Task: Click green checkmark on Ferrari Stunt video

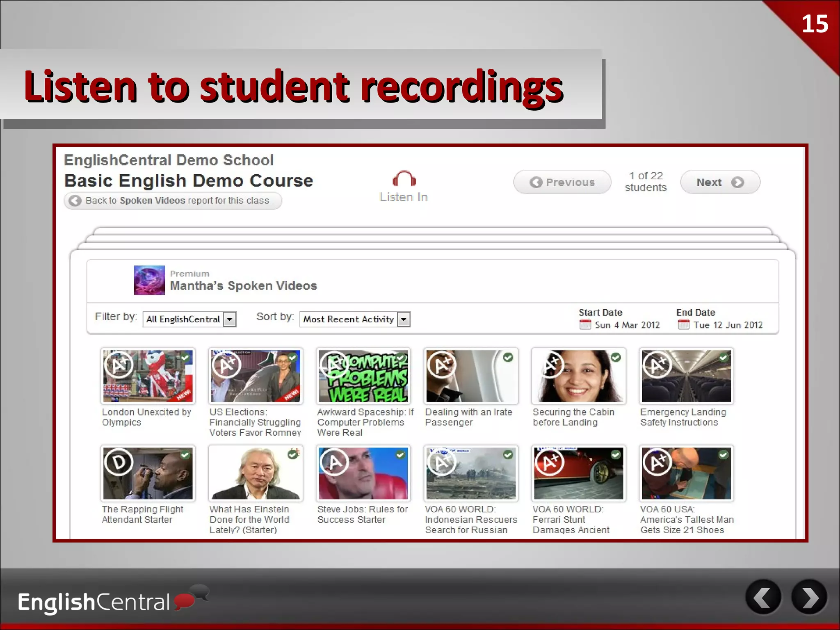Action: pos(616,455)
